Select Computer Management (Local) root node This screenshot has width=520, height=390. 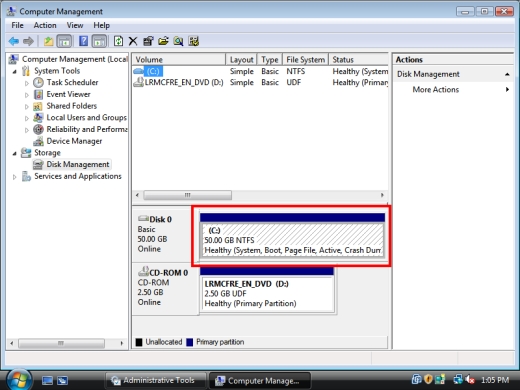75,59
